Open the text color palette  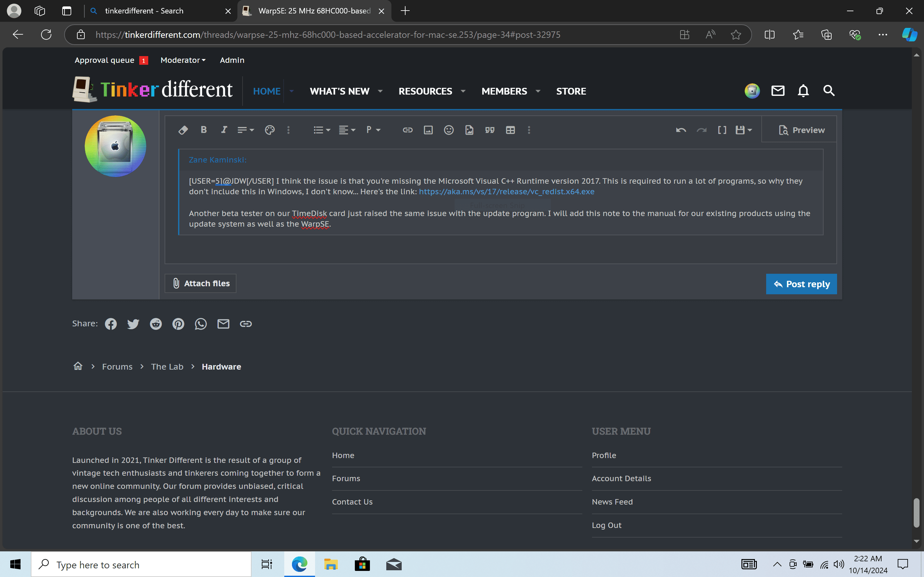point(269,130)
